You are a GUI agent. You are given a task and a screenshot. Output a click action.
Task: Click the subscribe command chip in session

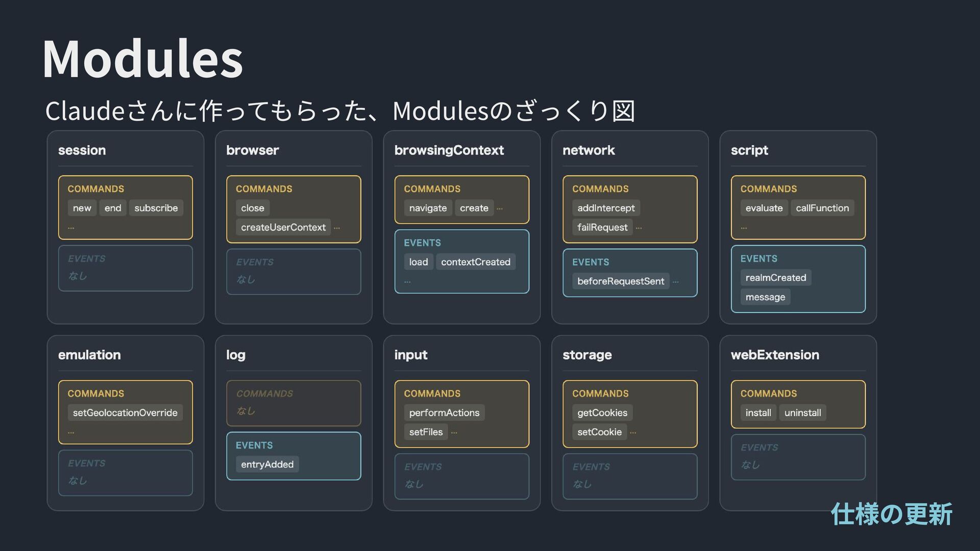156,208
